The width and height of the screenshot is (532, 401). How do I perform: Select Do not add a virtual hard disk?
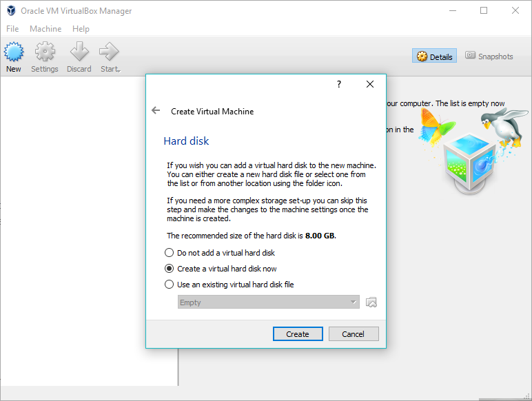click(220, 253)
